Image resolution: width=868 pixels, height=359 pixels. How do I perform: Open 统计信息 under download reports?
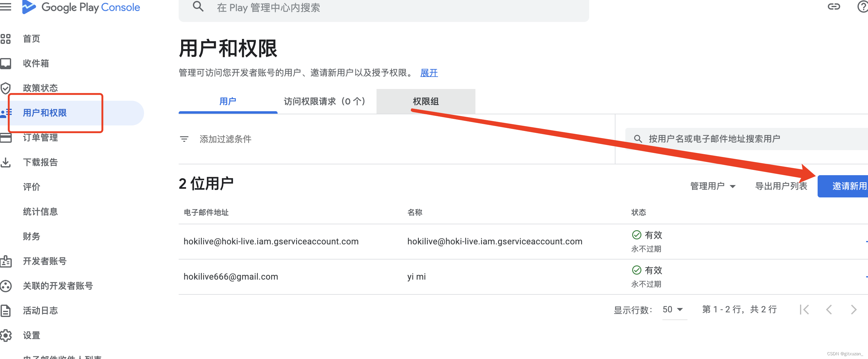(x=40, y=212)
